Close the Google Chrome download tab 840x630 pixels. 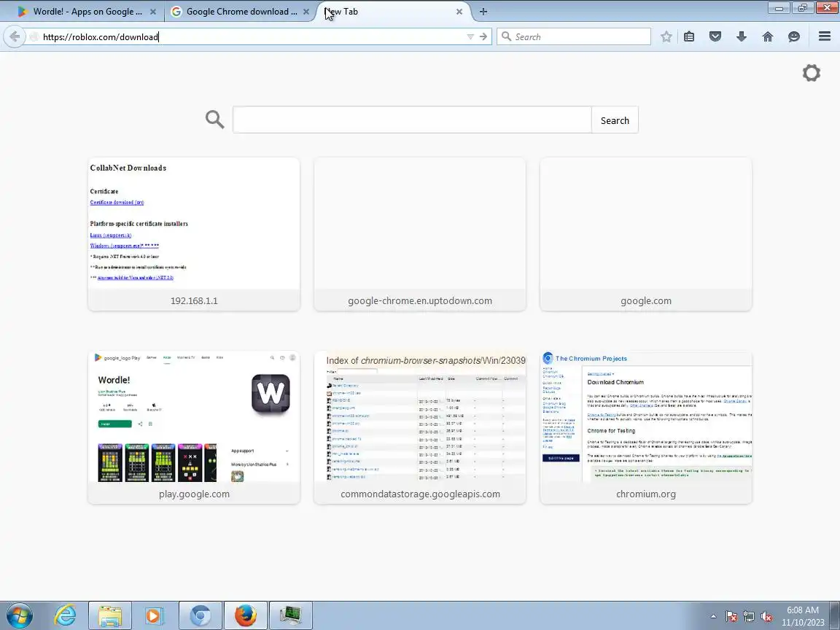306,11
